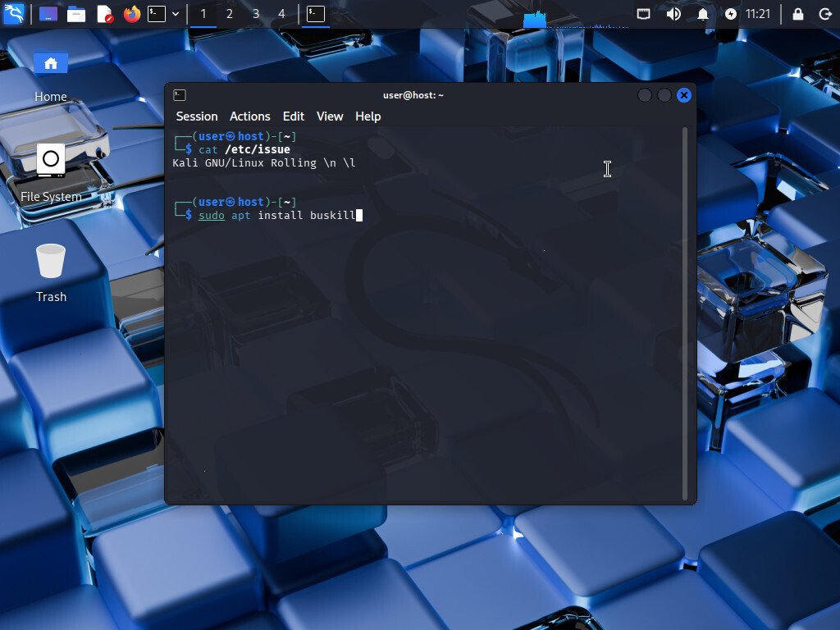Open the View menu in the terminal
The image size is (840, 630).
click(330, 116)
